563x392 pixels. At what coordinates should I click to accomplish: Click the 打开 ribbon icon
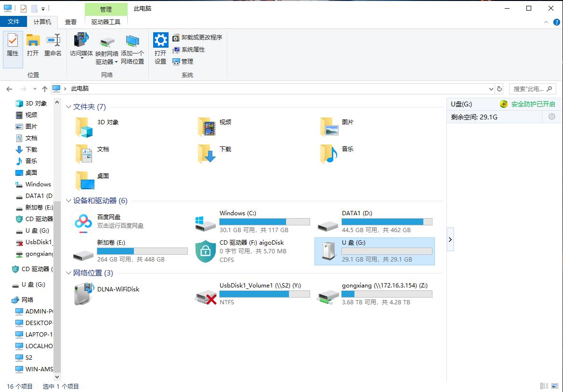tap(33, 45)
